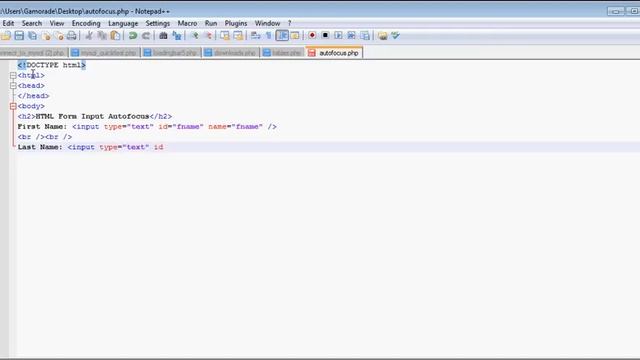Click the toolbar icon left of the green checkmark

[382, 36]
